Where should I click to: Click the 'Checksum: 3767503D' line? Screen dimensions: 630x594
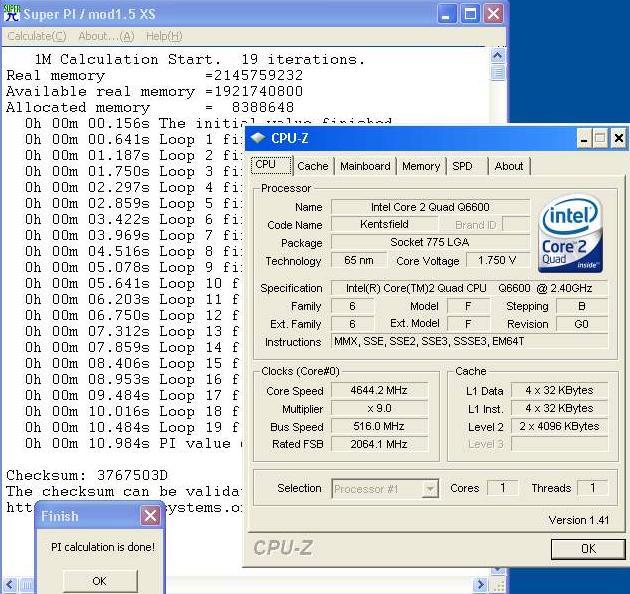[87, 475]
